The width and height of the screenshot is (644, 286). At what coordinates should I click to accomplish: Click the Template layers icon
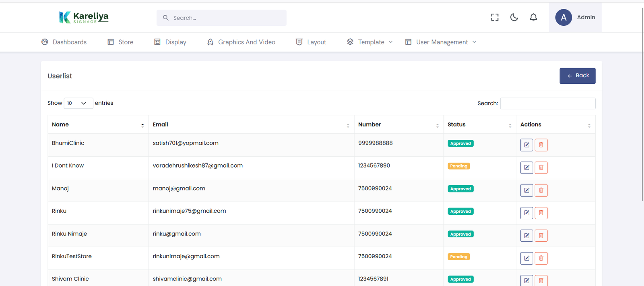[x=350, y=42]
